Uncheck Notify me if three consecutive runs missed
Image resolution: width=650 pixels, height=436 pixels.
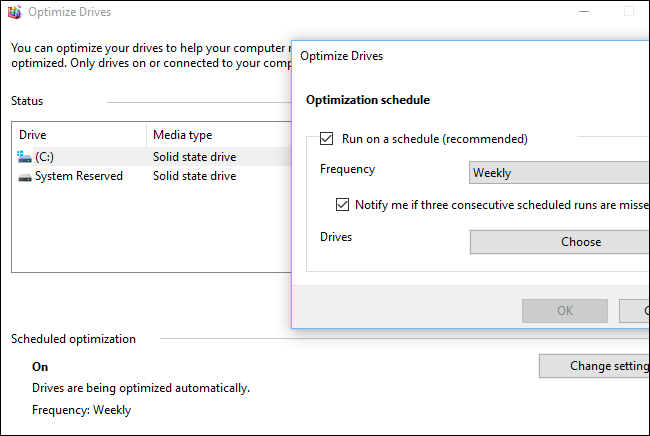point(342,205)
